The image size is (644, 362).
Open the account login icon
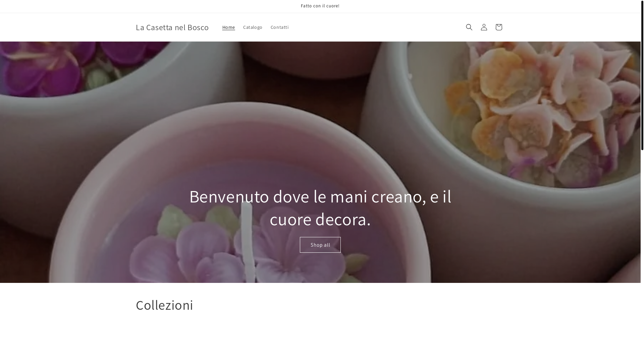pos(484,27)
